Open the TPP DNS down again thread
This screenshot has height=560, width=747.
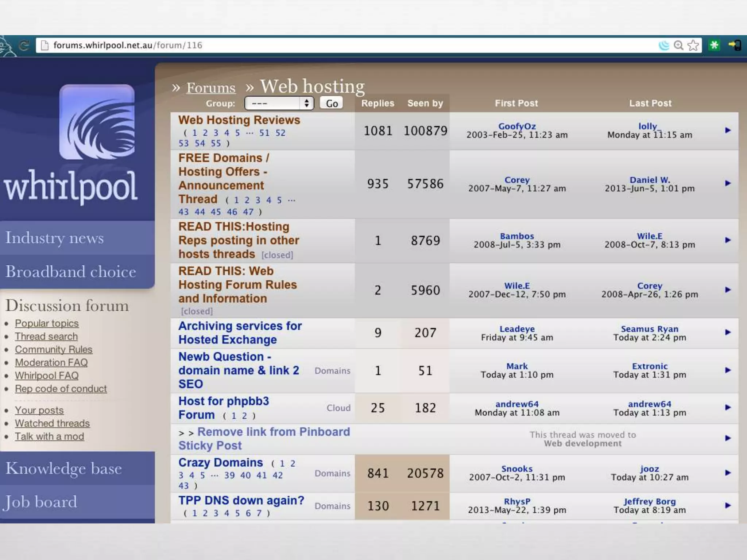[241, 501]
